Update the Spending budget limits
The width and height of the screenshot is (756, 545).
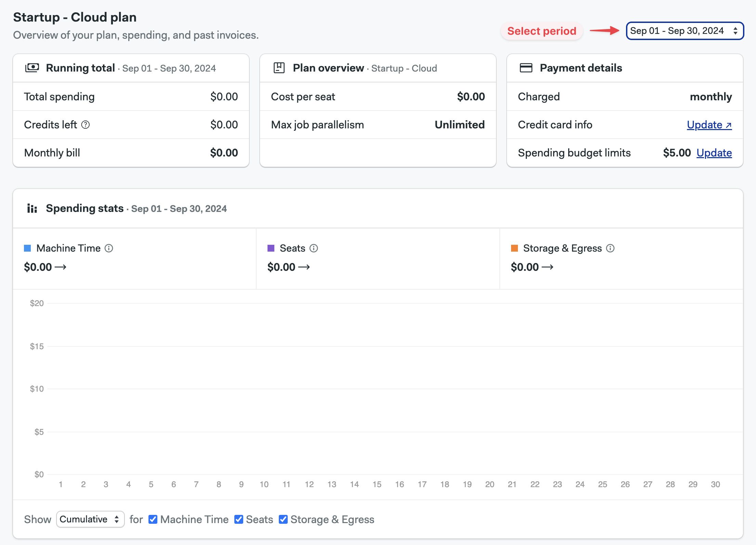coord(714,153)
